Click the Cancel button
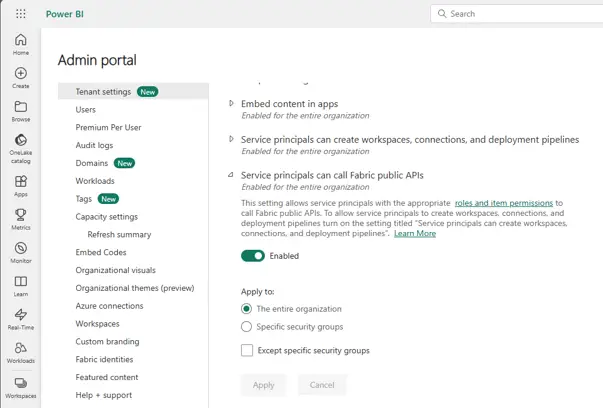This screenshot has width=603, height=408. 322,385
